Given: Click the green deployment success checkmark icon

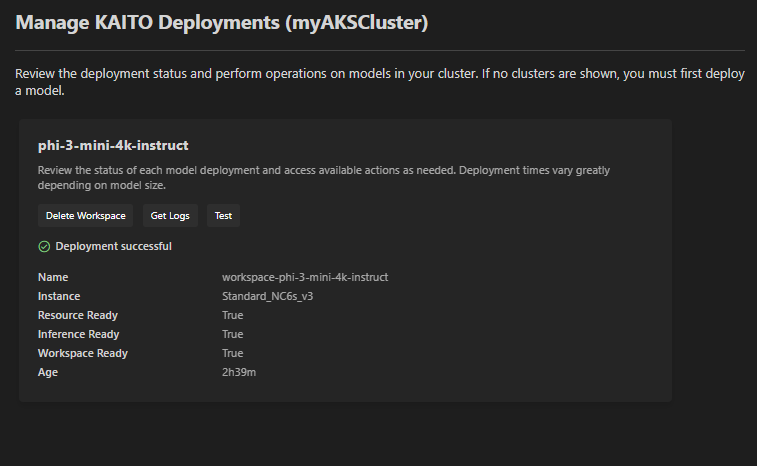Looking at the screenshot, I should click(44, 247).
